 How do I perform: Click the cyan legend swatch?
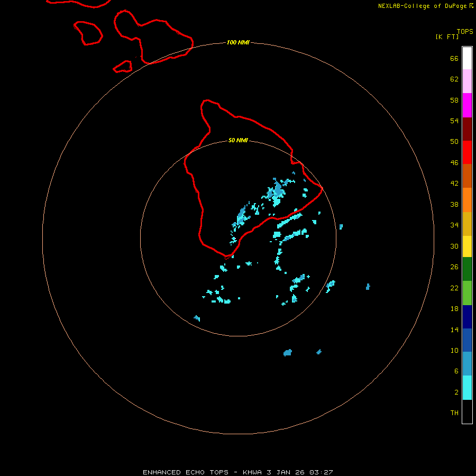pyautogui.click(x=467, y=388)
